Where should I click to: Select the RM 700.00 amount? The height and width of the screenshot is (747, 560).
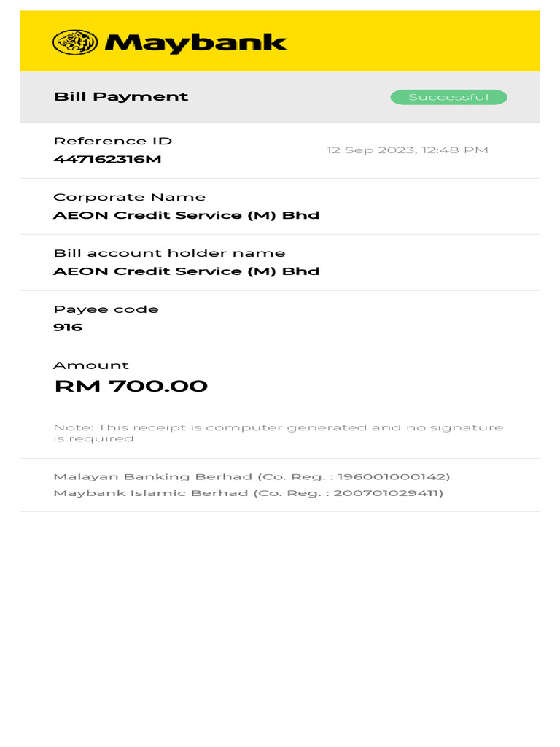(x=131, y=386)
